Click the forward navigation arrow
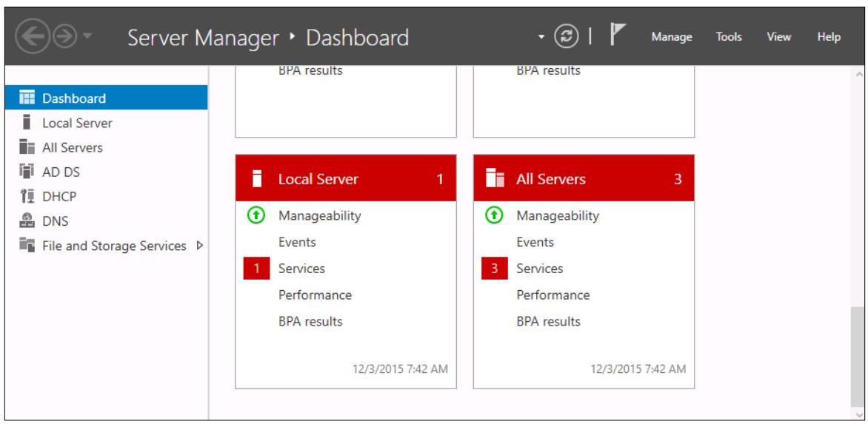Screen dimensions: 868x424 point(64,37)
